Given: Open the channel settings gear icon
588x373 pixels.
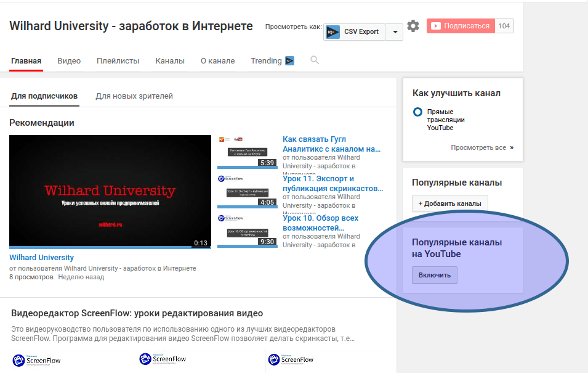Looking at the screenshot, I should point(413,26).
